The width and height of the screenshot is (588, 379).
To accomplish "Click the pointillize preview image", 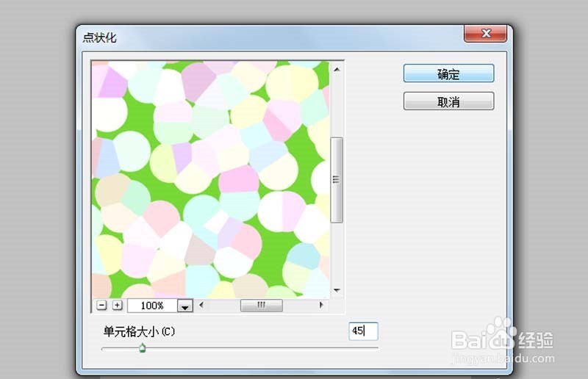I will coord(211,179).
